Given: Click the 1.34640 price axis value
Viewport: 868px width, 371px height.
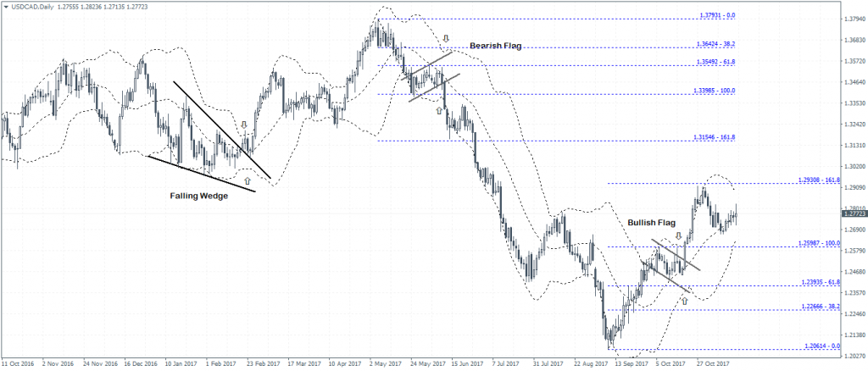Looking at the screenshot, I should pyautogui.click(x=854, y=82).
